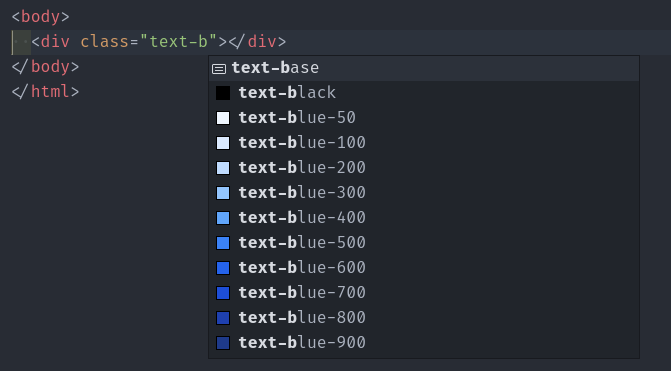Click the closing </html> tag
Image resolution: width=671 pixels, height=371 pixels.
coord(45,92)
